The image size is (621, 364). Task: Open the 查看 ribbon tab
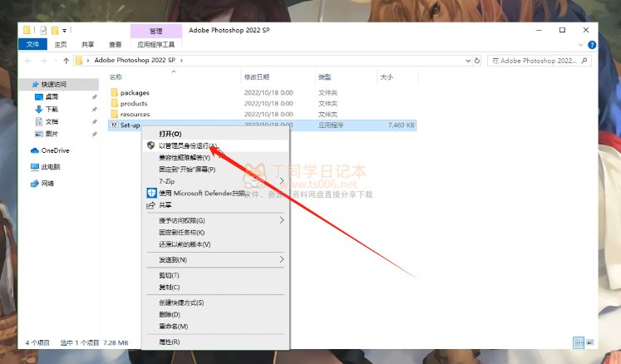point(116,44)
